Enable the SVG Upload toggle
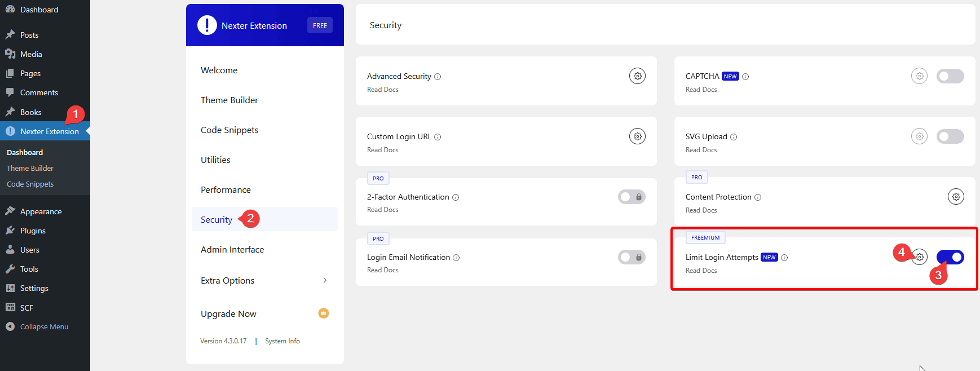980x371 pixels. click(x=950, y=136)
